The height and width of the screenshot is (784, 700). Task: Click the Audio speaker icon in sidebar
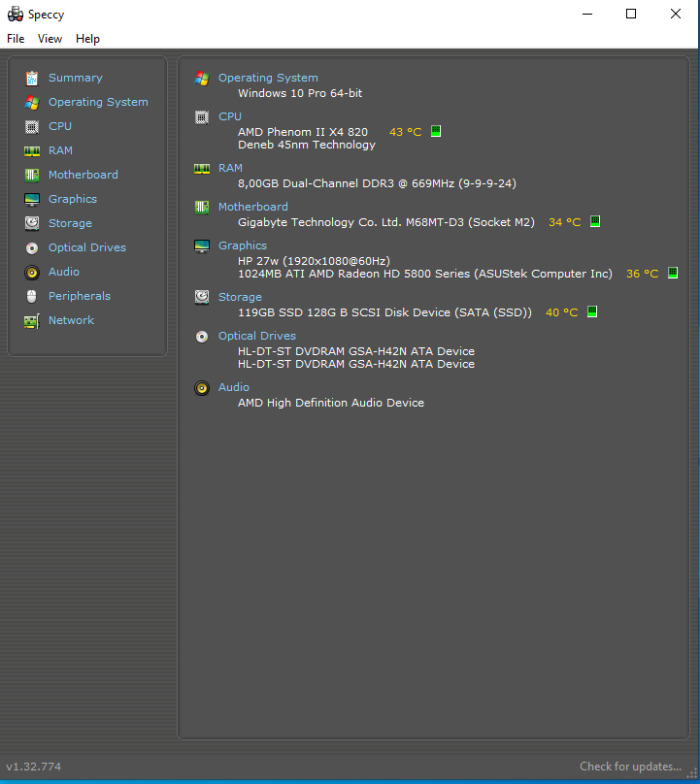[x=32, y=272]
